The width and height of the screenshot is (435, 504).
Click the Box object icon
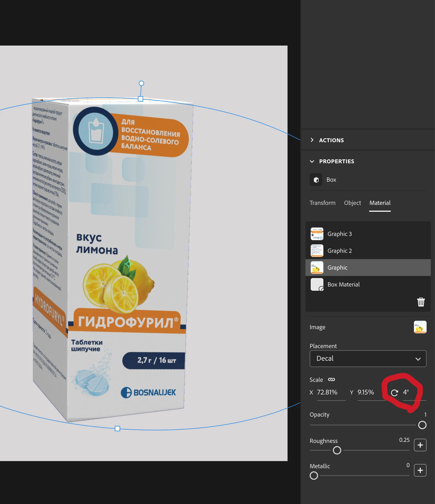[x=316, y=180]
